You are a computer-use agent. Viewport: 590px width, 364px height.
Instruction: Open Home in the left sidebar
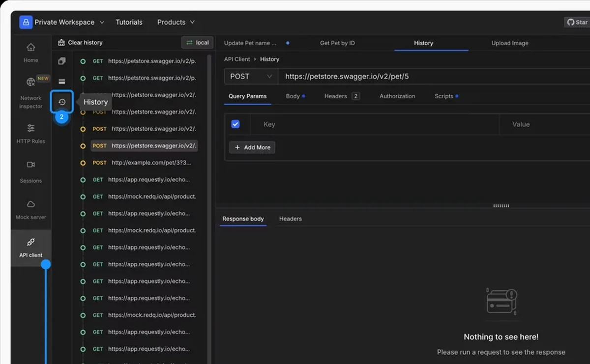point(30,53)
